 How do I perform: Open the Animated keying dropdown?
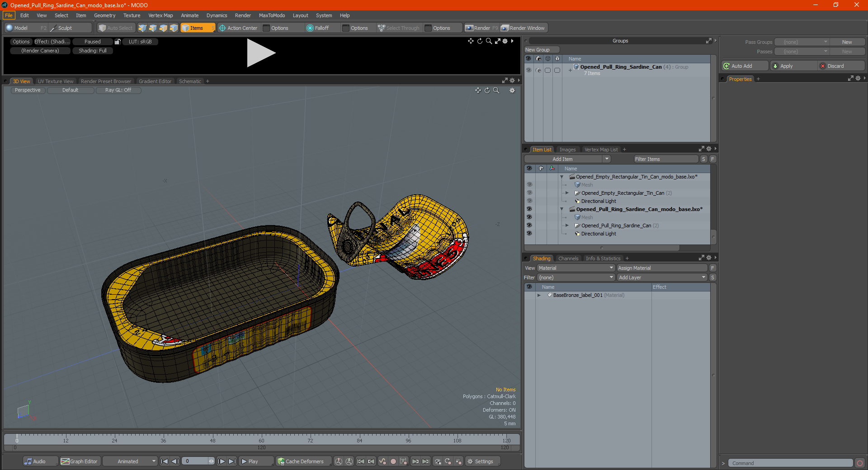coord(130,461)
